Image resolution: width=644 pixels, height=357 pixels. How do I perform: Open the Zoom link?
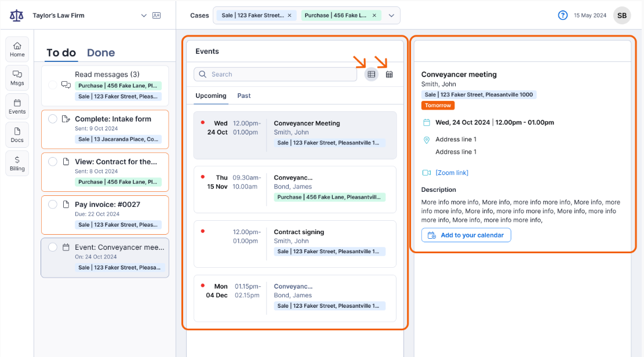point(452,173)
